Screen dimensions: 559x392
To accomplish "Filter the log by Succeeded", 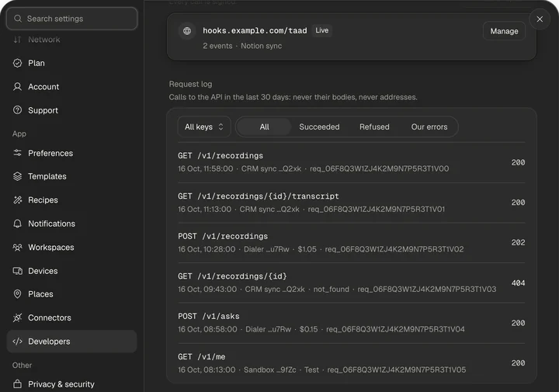I will pyautogui.click(x=319, y=127).
